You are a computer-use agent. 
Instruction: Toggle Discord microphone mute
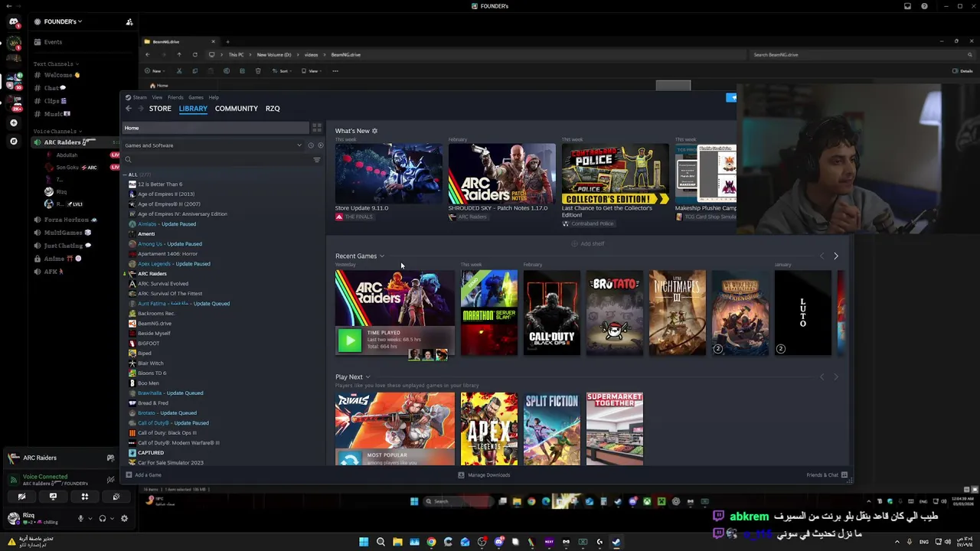pos(80,518)
